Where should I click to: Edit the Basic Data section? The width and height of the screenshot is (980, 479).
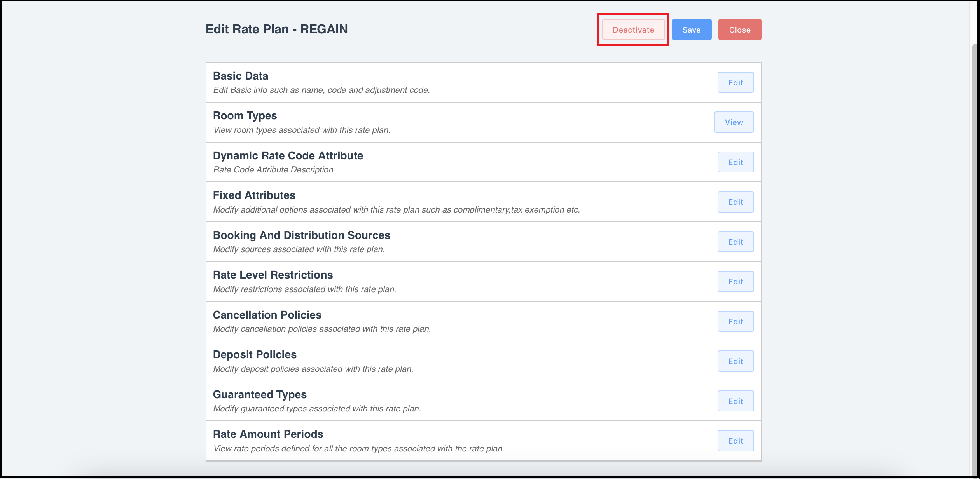[735, 82]
